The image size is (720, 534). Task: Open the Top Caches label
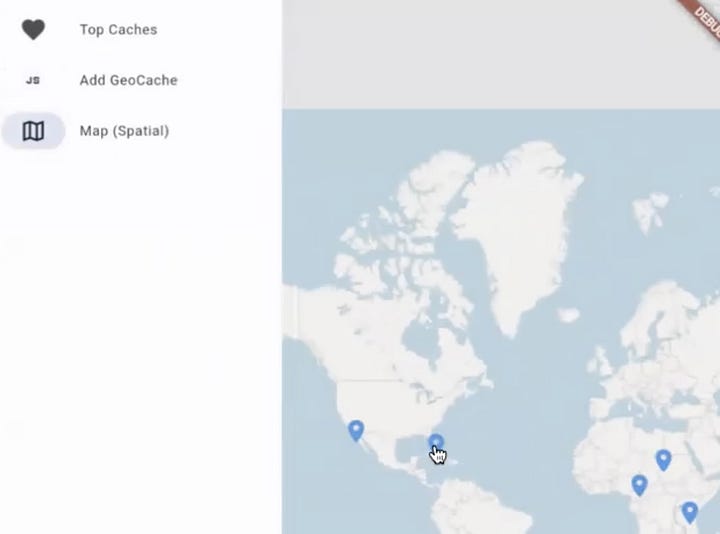118,30
